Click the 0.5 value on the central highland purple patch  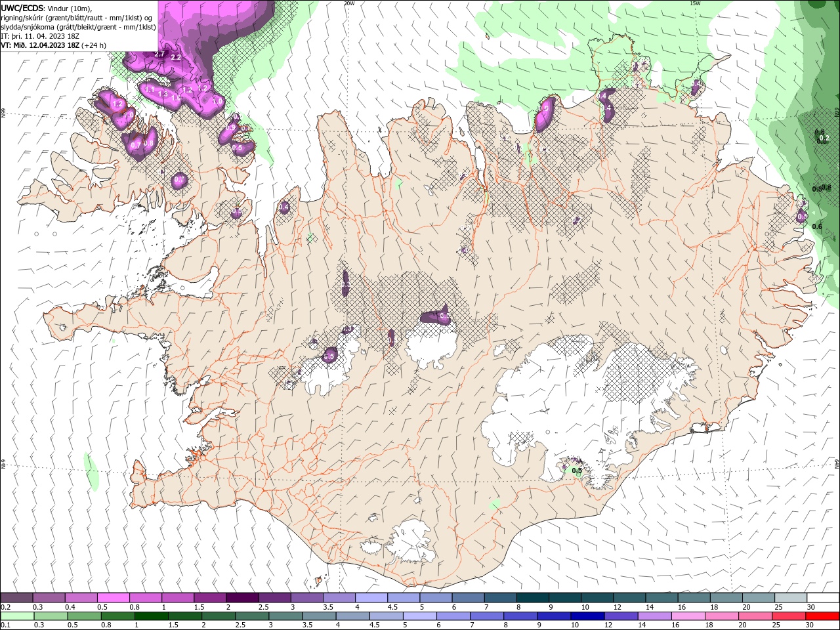[444, 317]
